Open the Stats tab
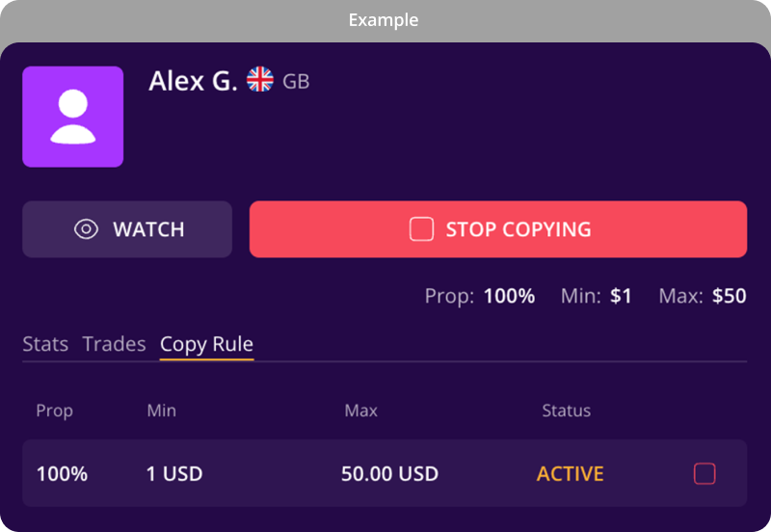This screenshot has height=532, width=771. 45,344
